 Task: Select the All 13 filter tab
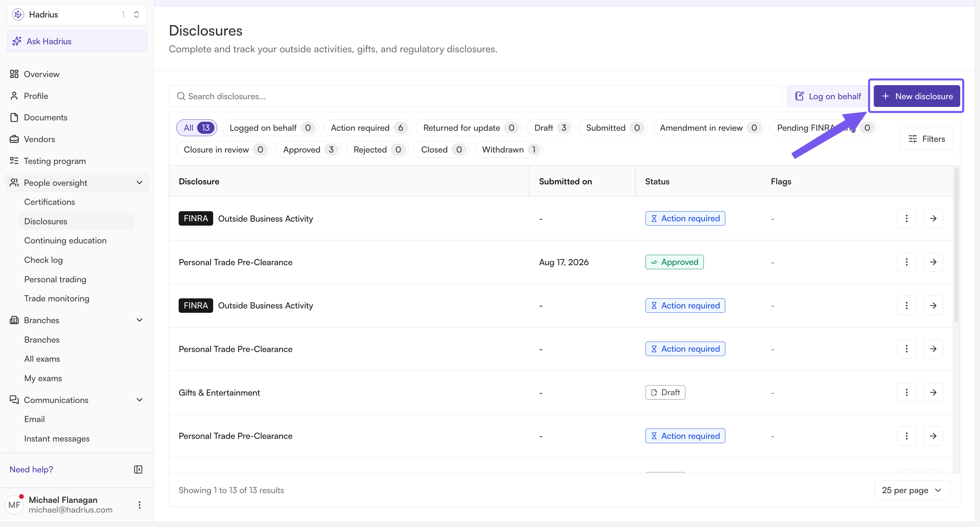pyautogui.click(x=197, y=128)
